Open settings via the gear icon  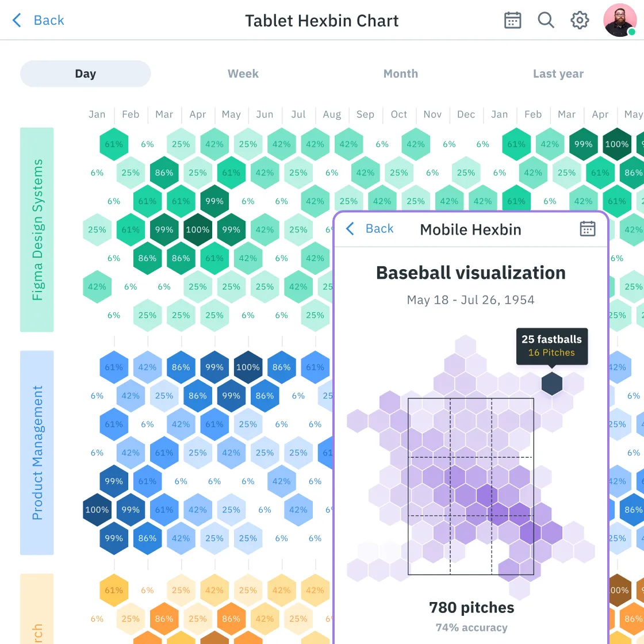pyautogui.click(x=580, y=20)
